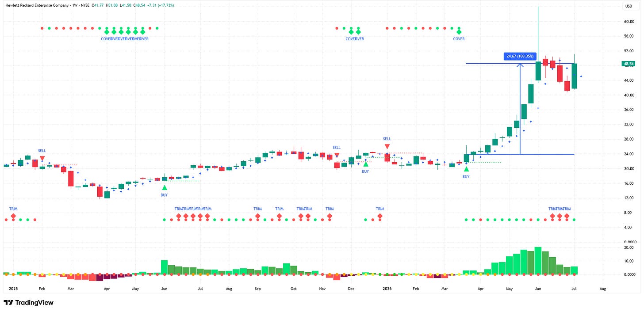Image resolution: width=644 pixels, height=312 pixels.
Task: Click the green BUY triangle in mid-December 2025
Action: tap(365, 164)
